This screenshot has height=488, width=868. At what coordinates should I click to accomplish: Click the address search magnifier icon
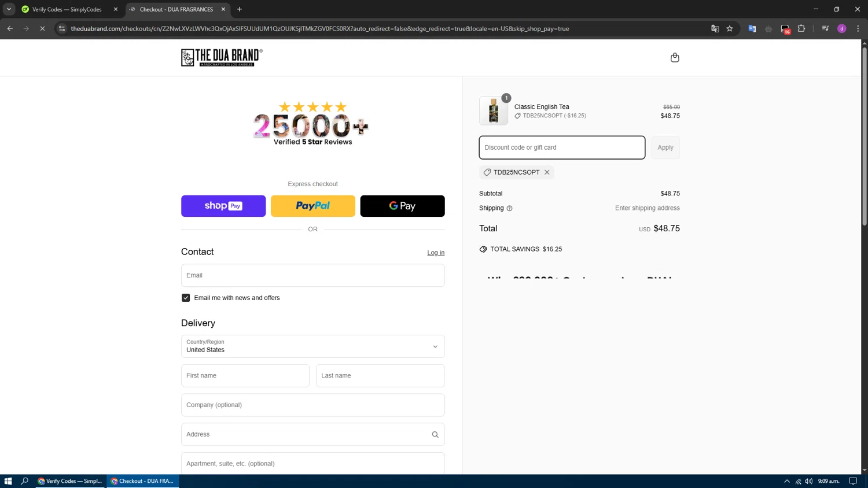435,435
